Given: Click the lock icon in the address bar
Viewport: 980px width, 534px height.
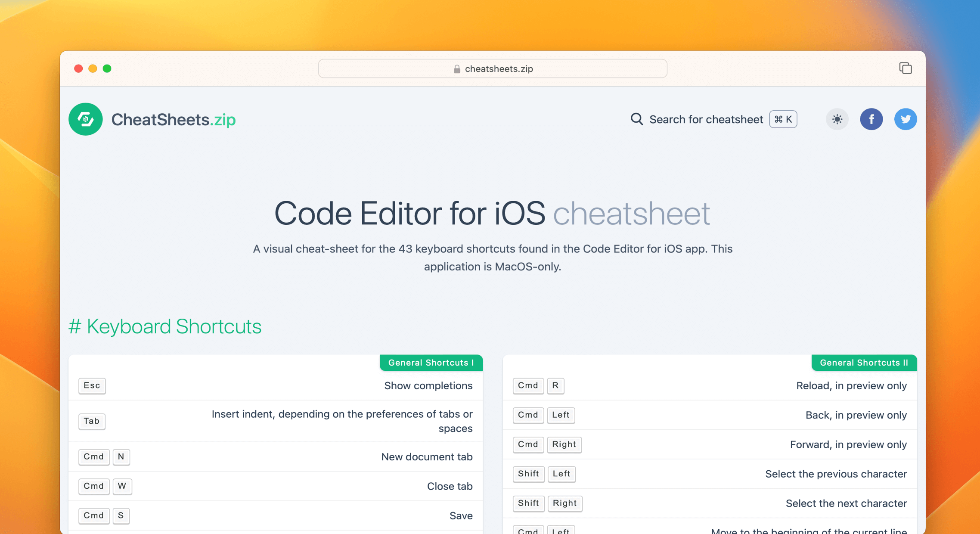Looking at the screenshot, I should tap(456, 68).
